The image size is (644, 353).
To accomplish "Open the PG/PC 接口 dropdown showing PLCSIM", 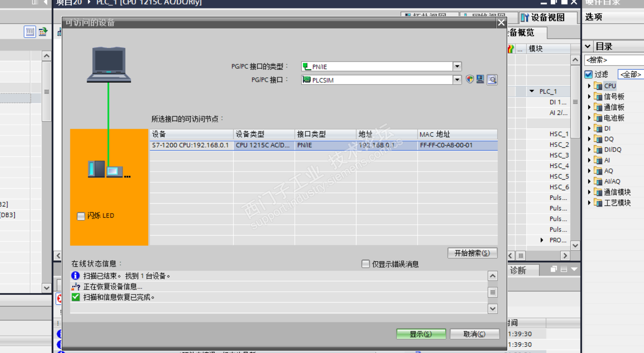I will (x=457, y=80).
